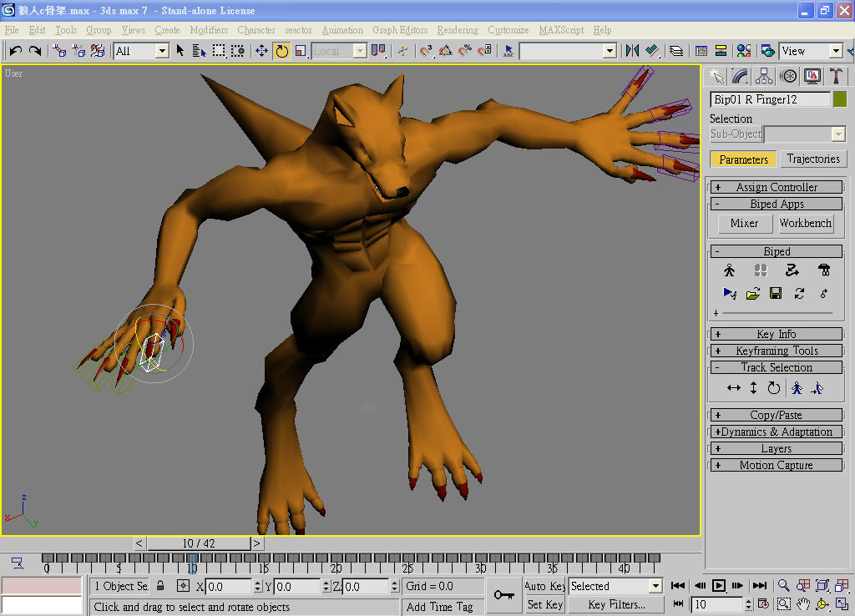Click the Mixer button
The height and width of the screenshot is (616, 855).
(x=744, y=223)
